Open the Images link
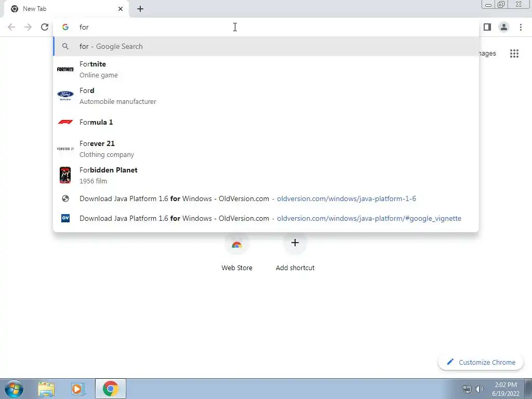Image resolution: width=532 pixels, height=399 pixels. 487,54
